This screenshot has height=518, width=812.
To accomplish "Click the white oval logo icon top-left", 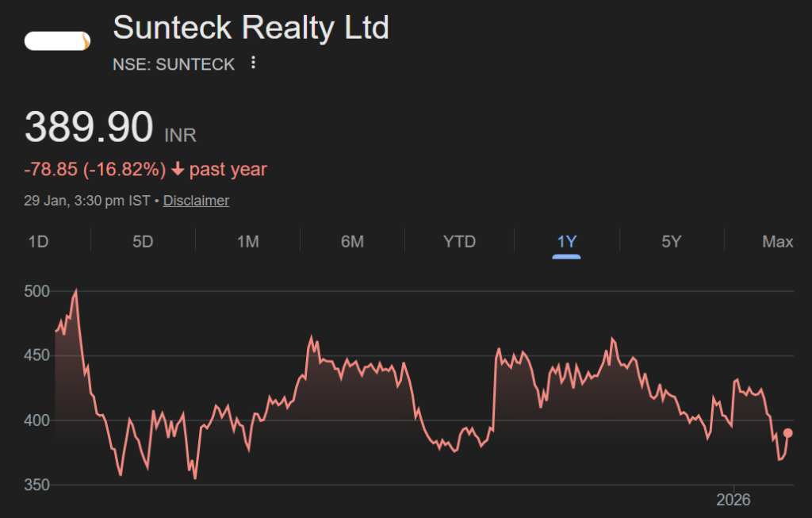I will pyautogui.click(x=56, y=38).
